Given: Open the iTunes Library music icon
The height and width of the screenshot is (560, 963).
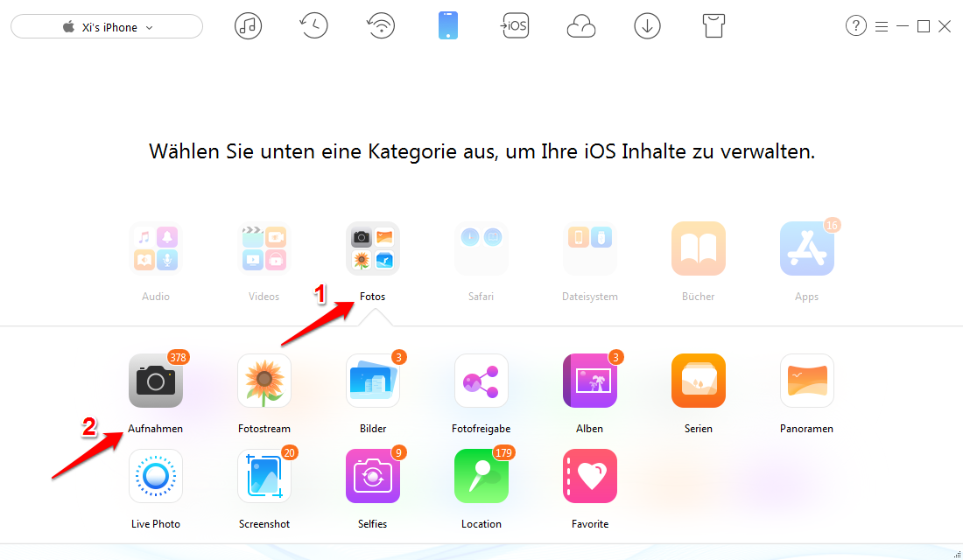Looking at the screenshot, I should [x=248, y=26].
